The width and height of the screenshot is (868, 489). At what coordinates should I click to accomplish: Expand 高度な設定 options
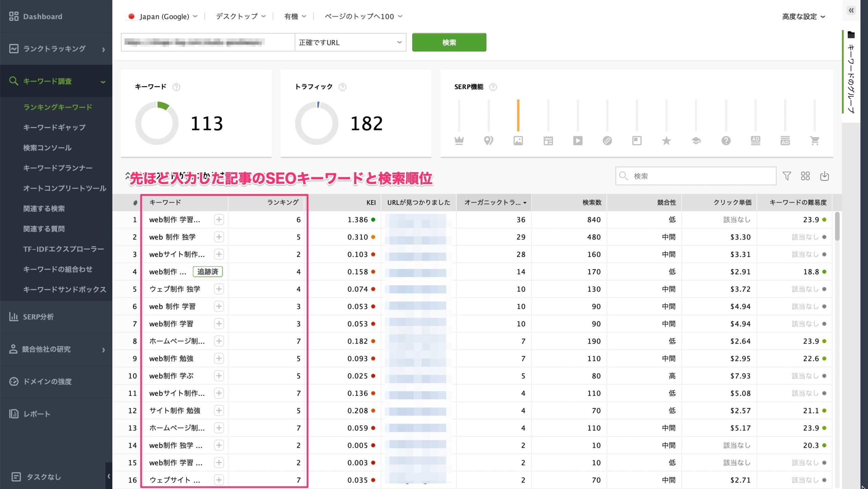803,16
